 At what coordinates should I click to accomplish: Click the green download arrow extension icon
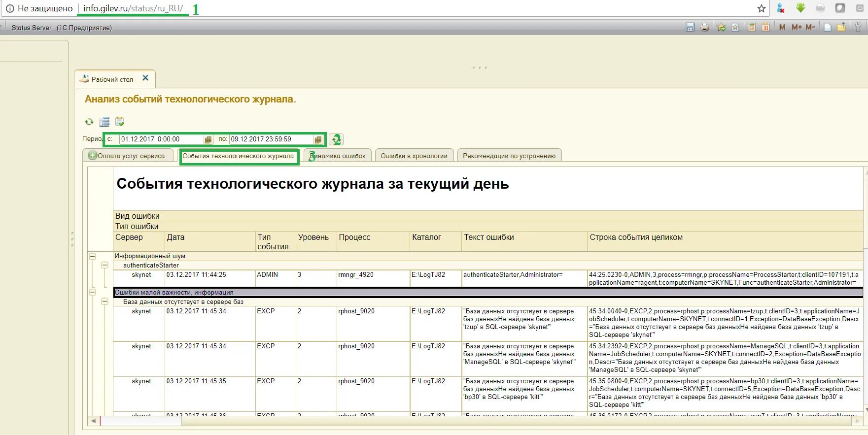pyautogui.click(x=800, y=8)
